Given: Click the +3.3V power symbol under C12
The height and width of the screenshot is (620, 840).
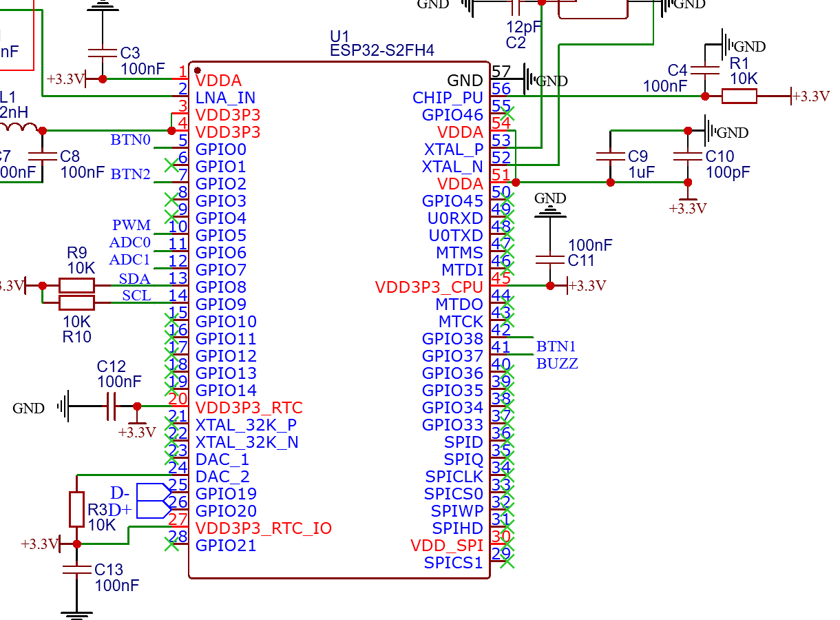Looking at the screenshot, I should click(x=137, y=429).
